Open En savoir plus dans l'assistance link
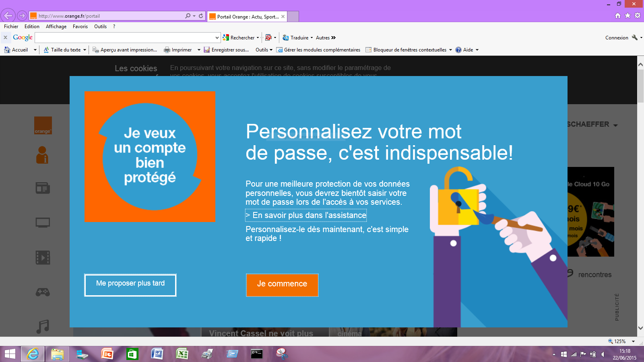Screen dimensions: 644x362 (306, 215)
